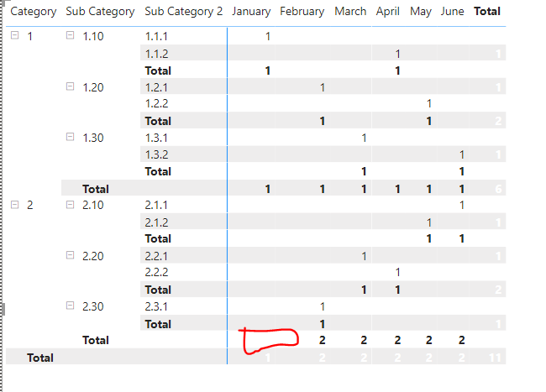The height and width of the screenshot is (392, 546).
Task: Collapse the 2.20 sub category
Action: [70, 255]
